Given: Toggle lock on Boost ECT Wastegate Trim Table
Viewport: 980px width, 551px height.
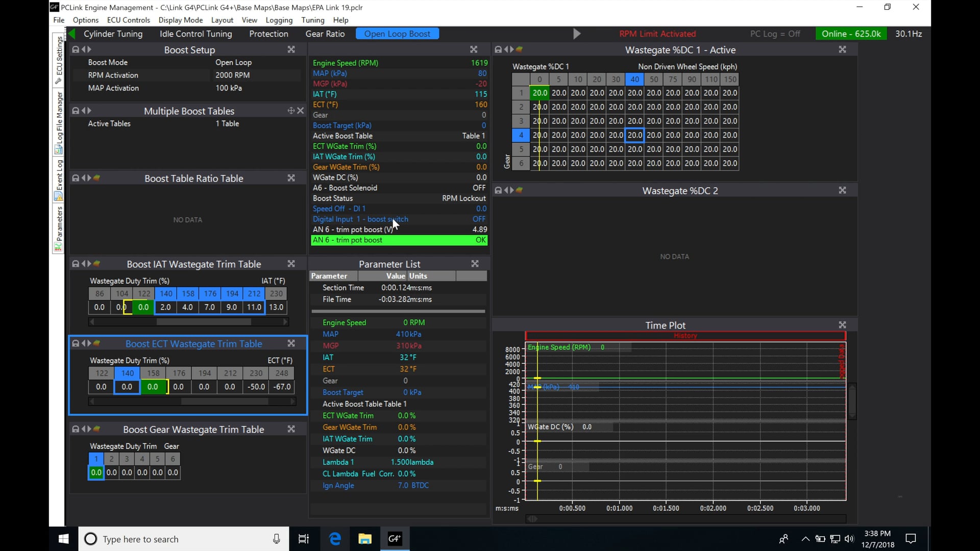Looking at the screenshot, I should tap(76, 343).
